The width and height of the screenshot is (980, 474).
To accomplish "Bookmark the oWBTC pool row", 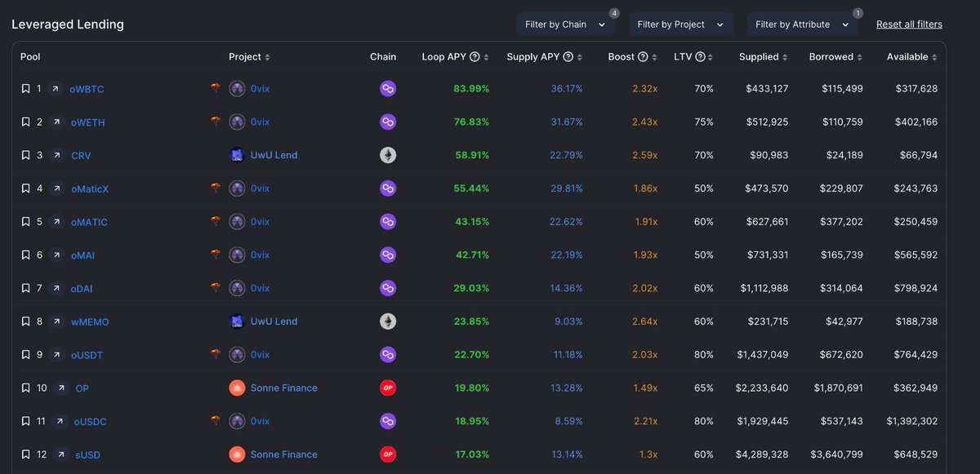I will (25, 88).
